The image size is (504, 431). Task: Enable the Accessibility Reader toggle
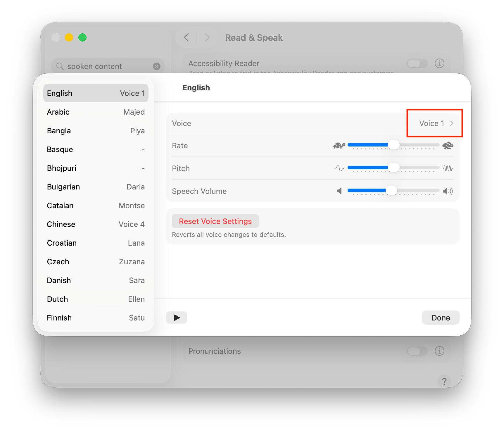coord(417,63)
